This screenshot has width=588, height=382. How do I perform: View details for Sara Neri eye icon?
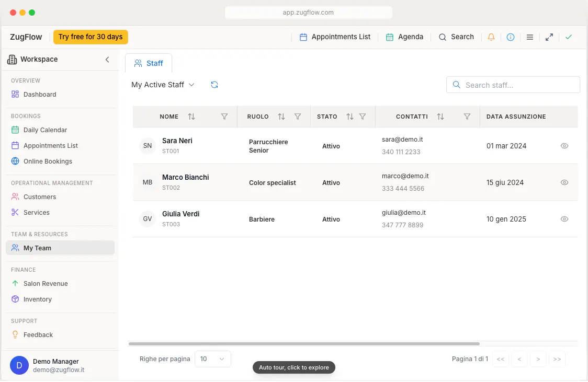564,146
